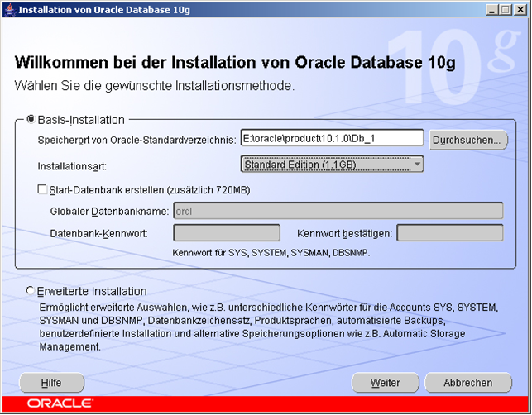
Task: Select the Erweiterte Installation radio button
Action: point(30,291)
